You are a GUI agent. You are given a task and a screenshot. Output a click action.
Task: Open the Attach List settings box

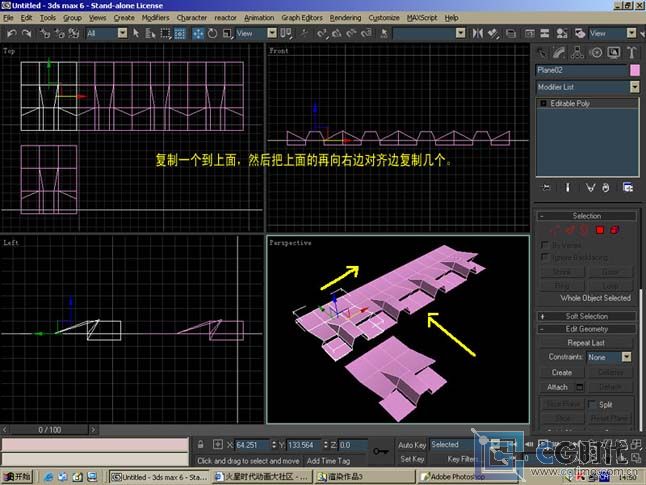[580, 387]
